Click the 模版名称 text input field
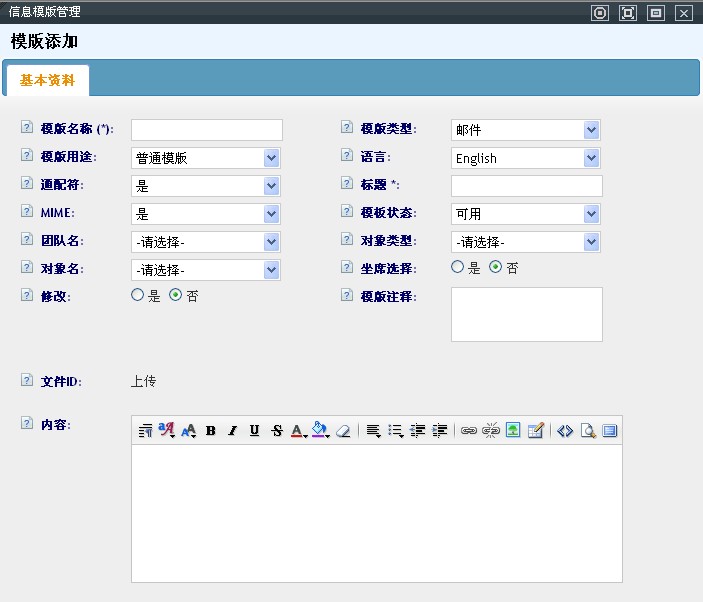 tap(207, 130)
